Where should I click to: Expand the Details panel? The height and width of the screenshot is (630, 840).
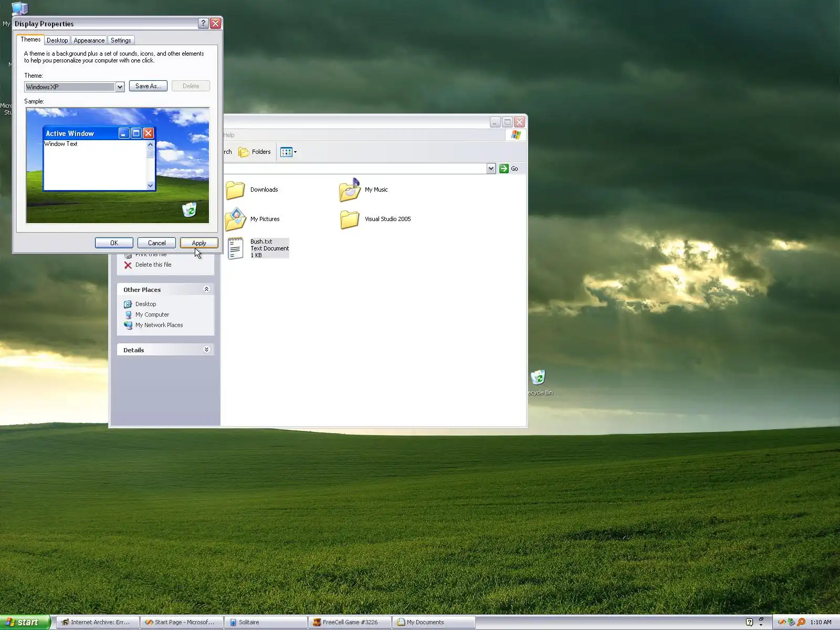[x=206, y=350]
